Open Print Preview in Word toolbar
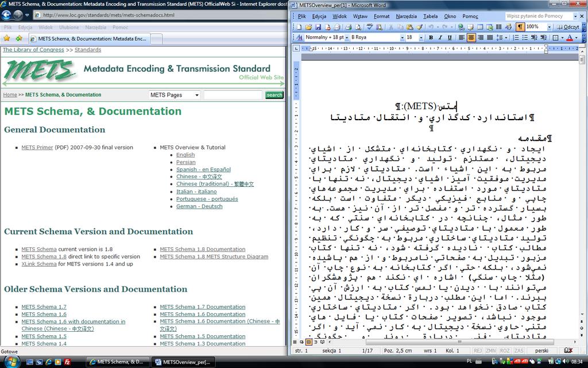The image size is (588, 368). pos(358,27)
